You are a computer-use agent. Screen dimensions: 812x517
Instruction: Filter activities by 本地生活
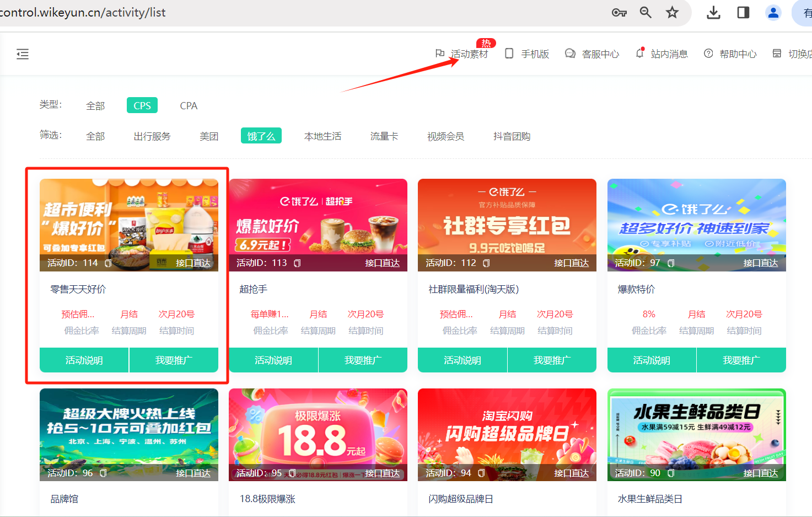click(x=323, y=136)
